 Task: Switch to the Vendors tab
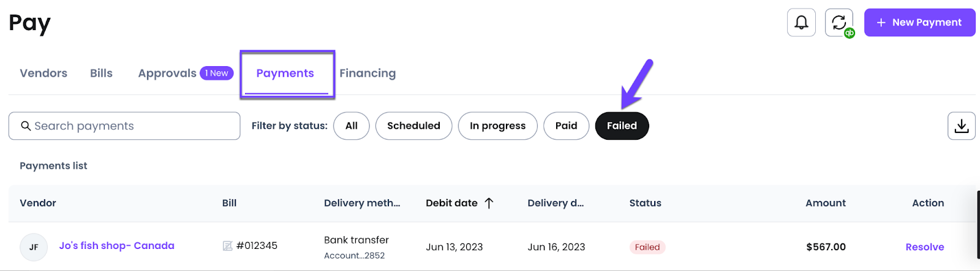point(43,73)
